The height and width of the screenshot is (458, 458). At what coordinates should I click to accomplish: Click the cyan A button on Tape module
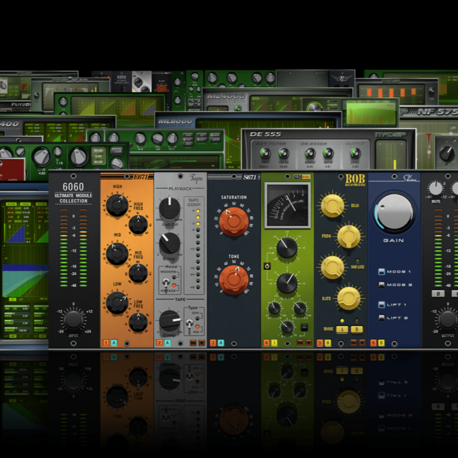pos(167,343)
